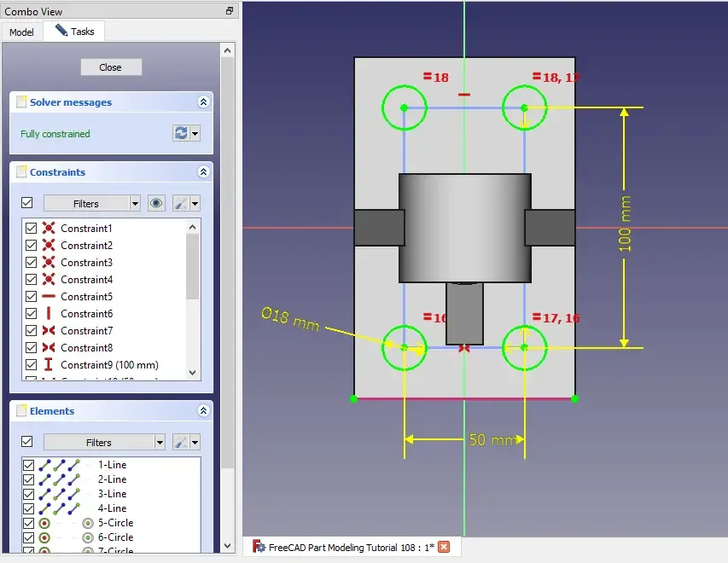Toggle the Constraints filter master checkbox
This screenshot has height=563, width=728.
(27, 203)
